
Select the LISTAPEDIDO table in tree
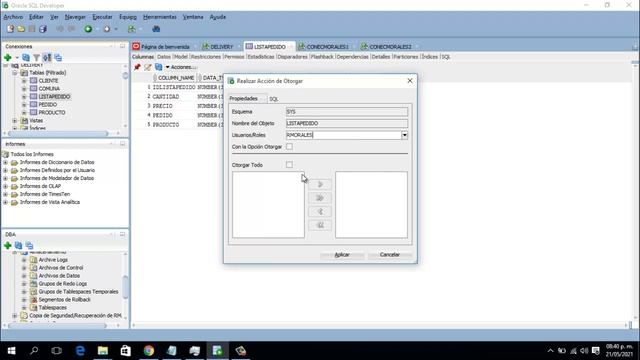pyautogui.click(x=54, y=97)
